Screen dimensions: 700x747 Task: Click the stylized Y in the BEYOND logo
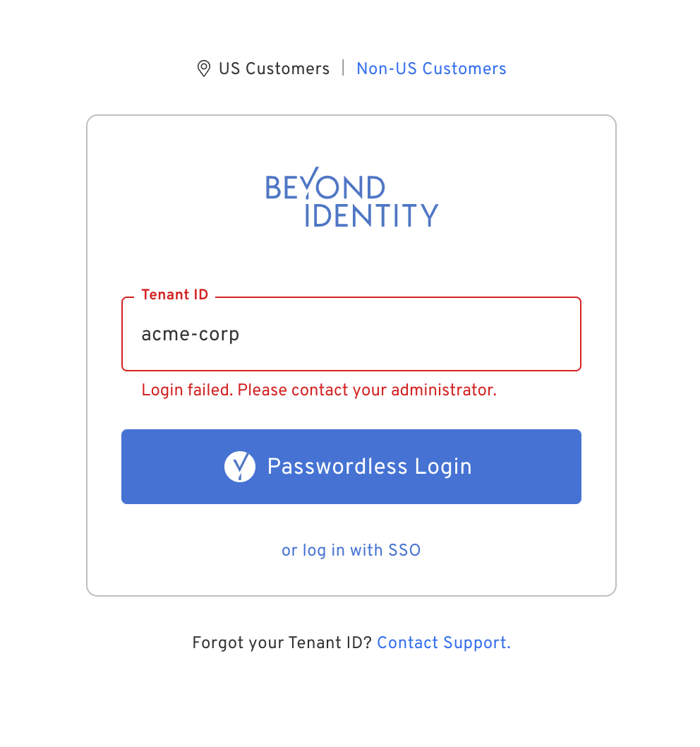click(x=312, y=186)
